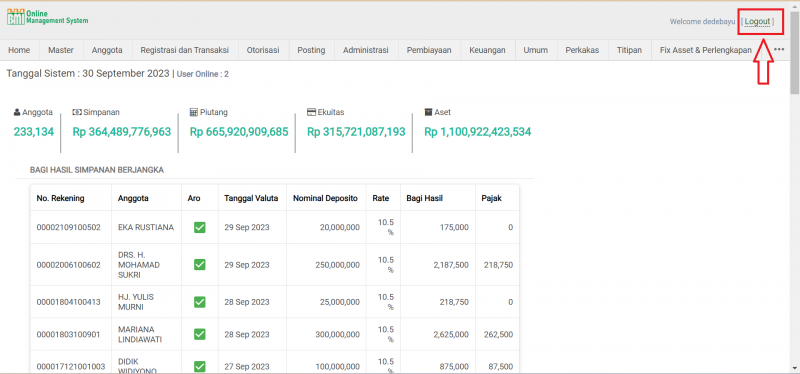
Task: Click the Anggota total 233,134
Action: coord(34,132)
